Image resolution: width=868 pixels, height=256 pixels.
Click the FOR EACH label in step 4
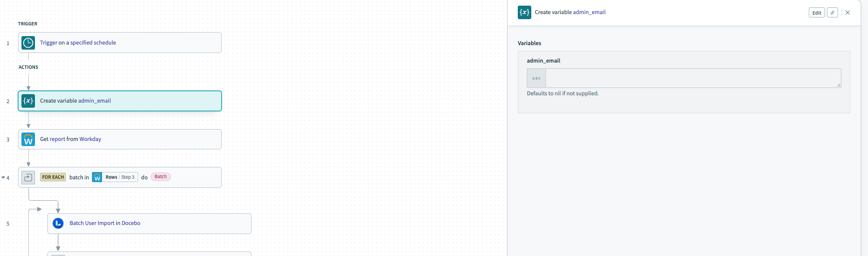click(53, 177)
